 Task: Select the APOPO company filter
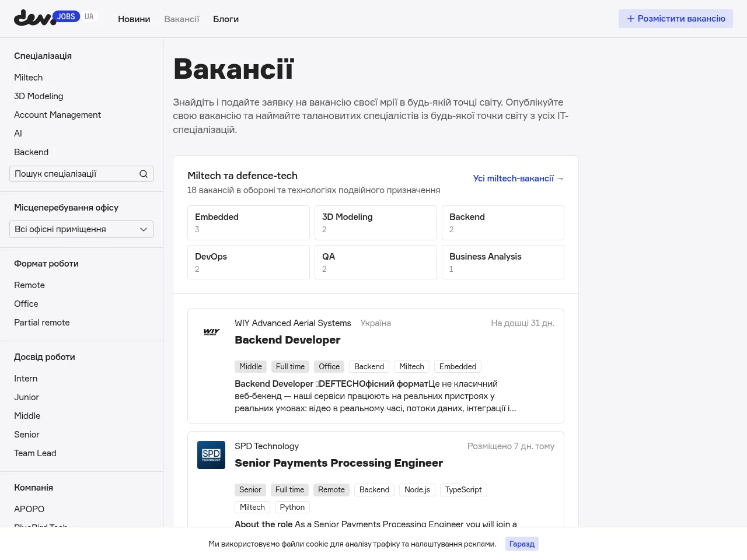(x=29, y=509)
